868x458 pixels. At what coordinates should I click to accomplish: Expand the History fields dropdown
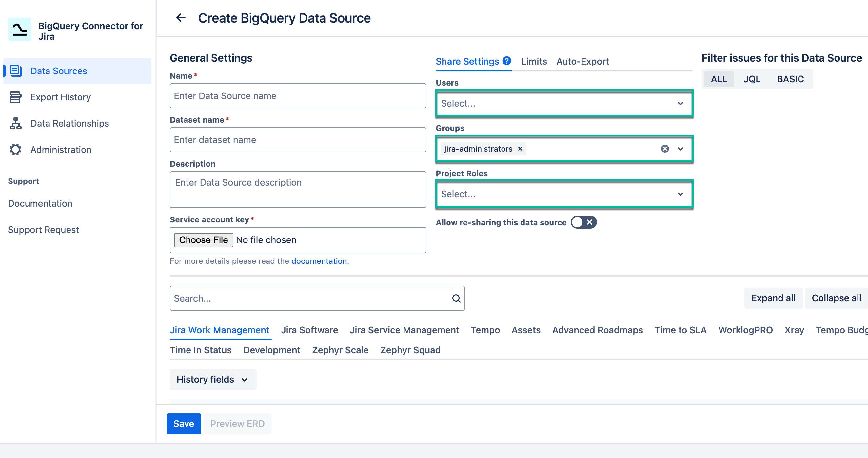pos(213,379)
